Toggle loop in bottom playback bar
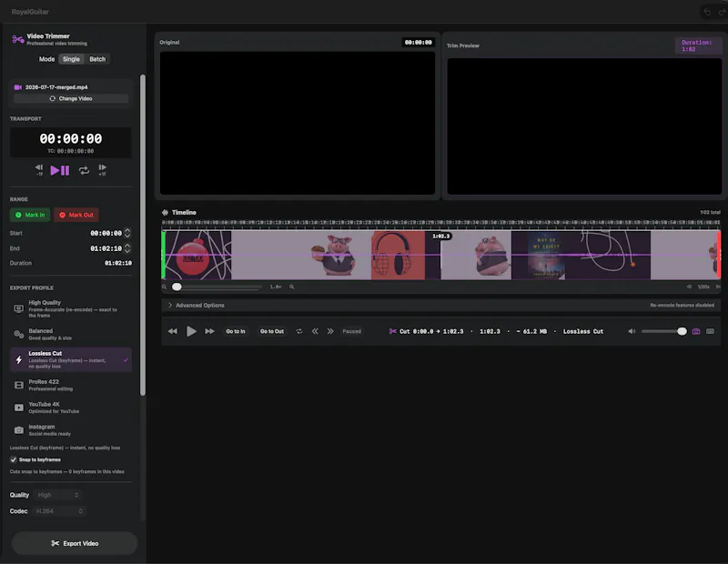 click(299, 331)
